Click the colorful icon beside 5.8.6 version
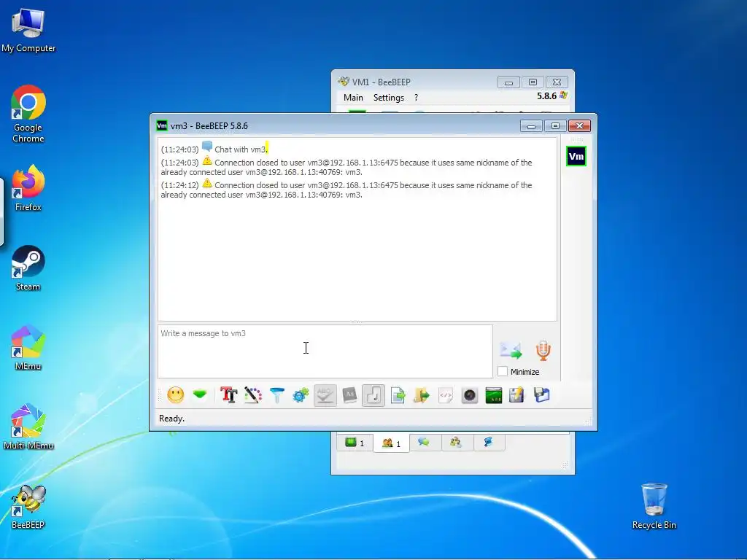747x560 pixels. pos(564,96)
